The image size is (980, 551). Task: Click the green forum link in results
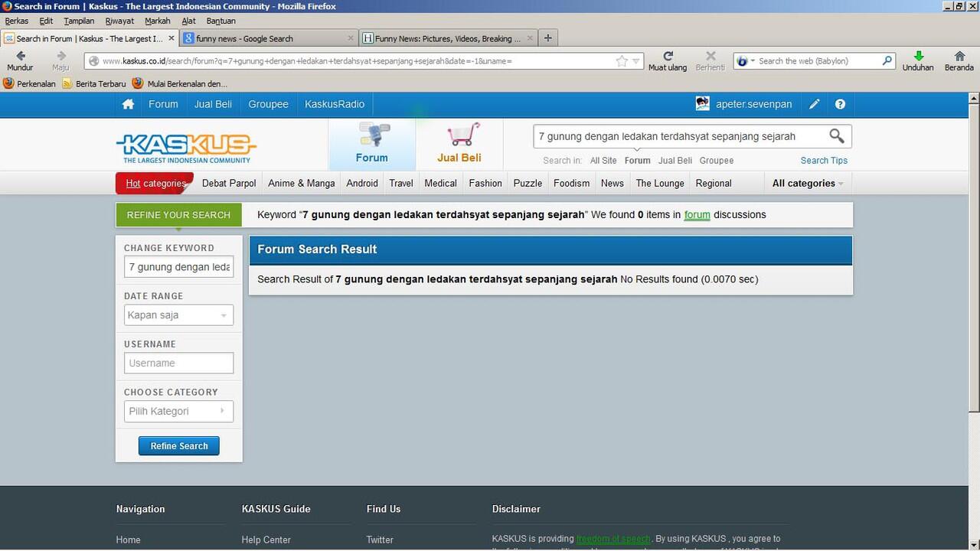click(697, 215)
